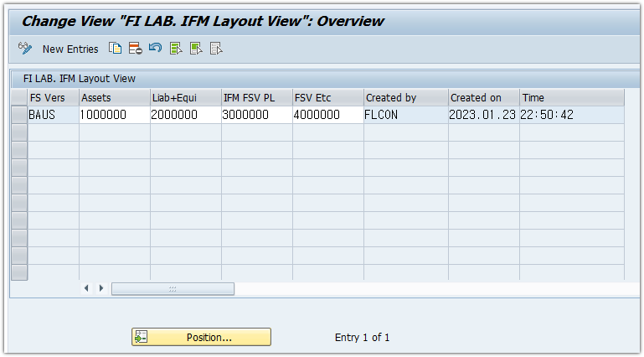Click the select-all table corner box
The height and width of the screenshot is (357, 644).
(x=18, y=97)
